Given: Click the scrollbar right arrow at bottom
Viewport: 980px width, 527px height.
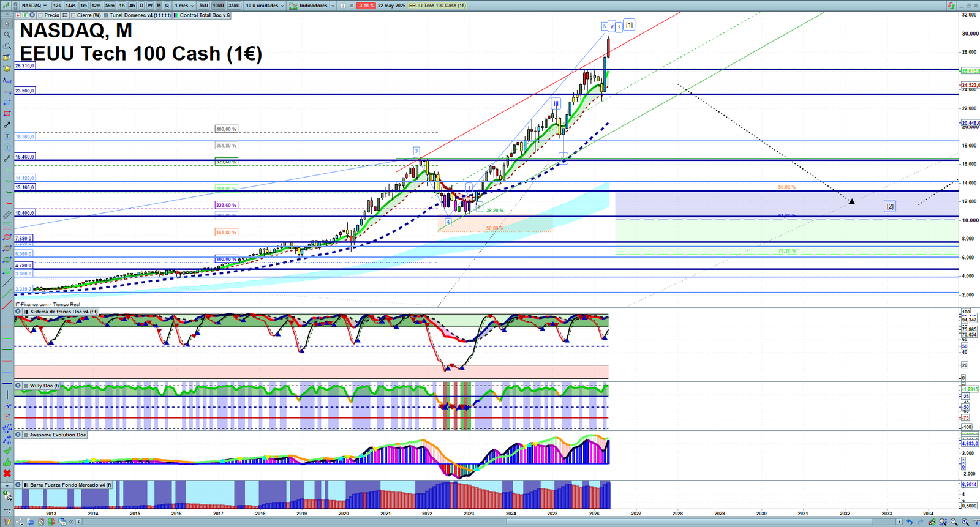Looking at the screenshot, I should coord(899,522).
